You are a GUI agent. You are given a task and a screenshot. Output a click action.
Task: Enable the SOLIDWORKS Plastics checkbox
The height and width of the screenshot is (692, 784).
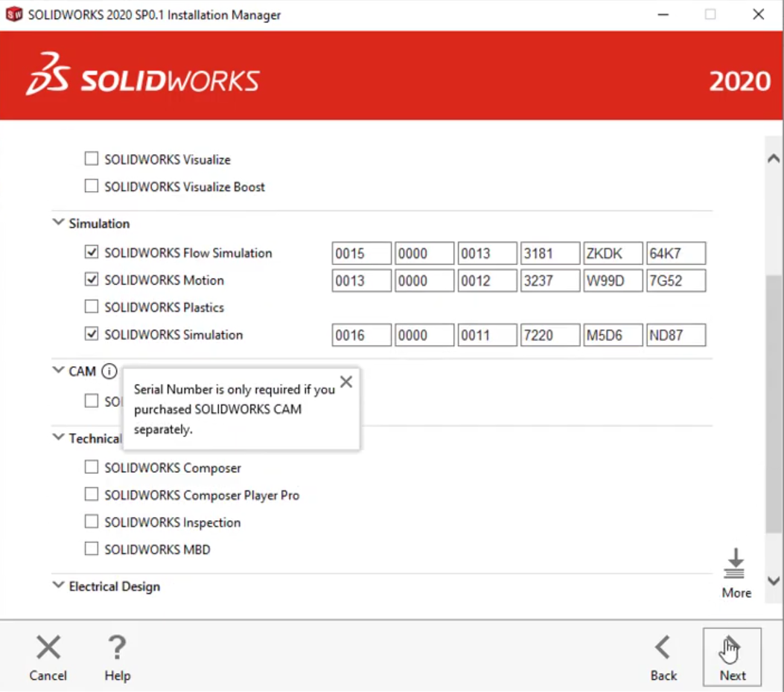(x=92, y=307)
